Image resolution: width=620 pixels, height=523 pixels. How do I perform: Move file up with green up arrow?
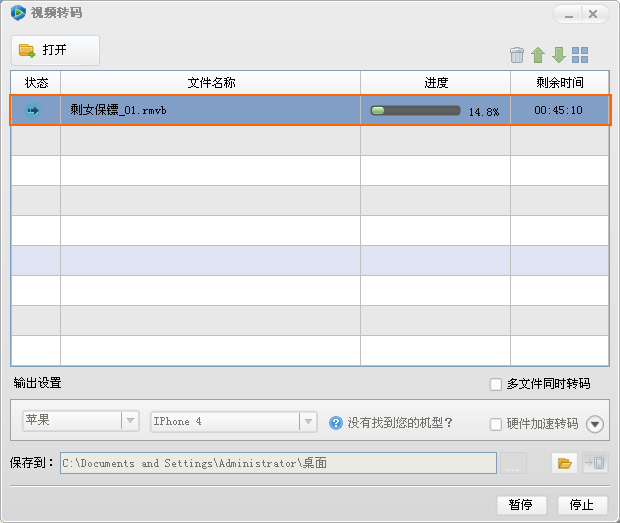pos(538,55)
